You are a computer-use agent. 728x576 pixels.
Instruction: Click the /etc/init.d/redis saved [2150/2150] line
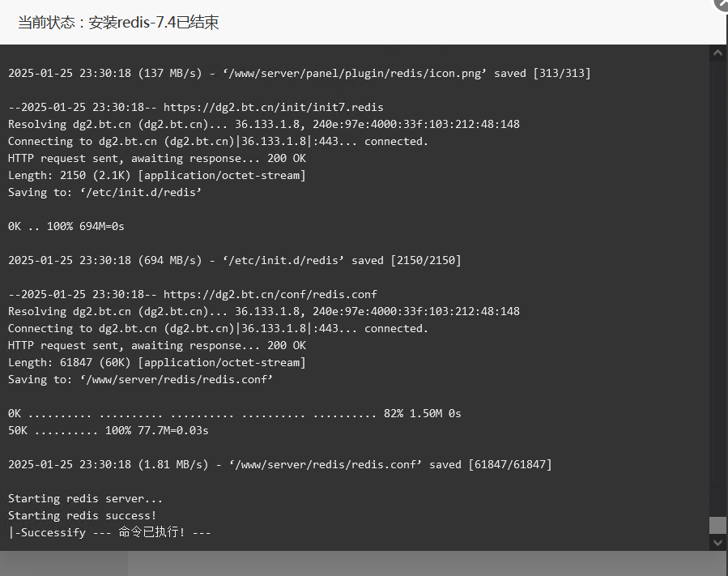[235, 261]
